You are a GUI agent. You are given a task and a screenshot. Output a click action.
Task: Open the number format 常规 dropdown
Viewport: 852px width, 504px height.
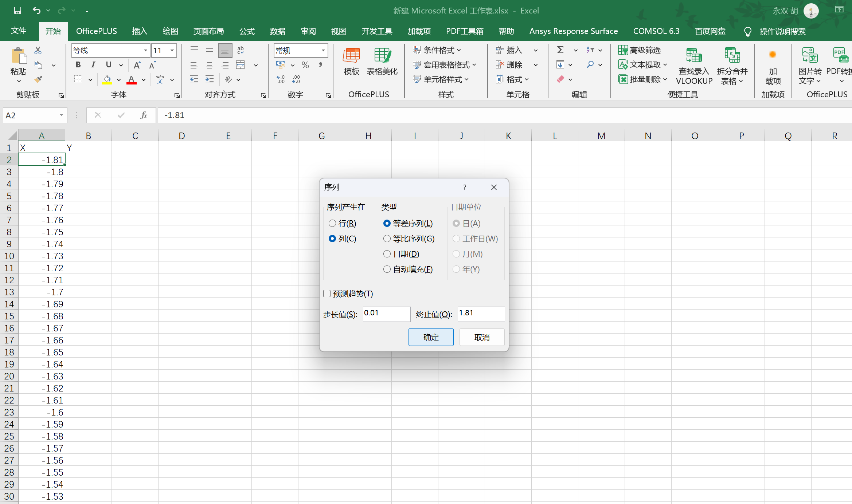[323, 50]
